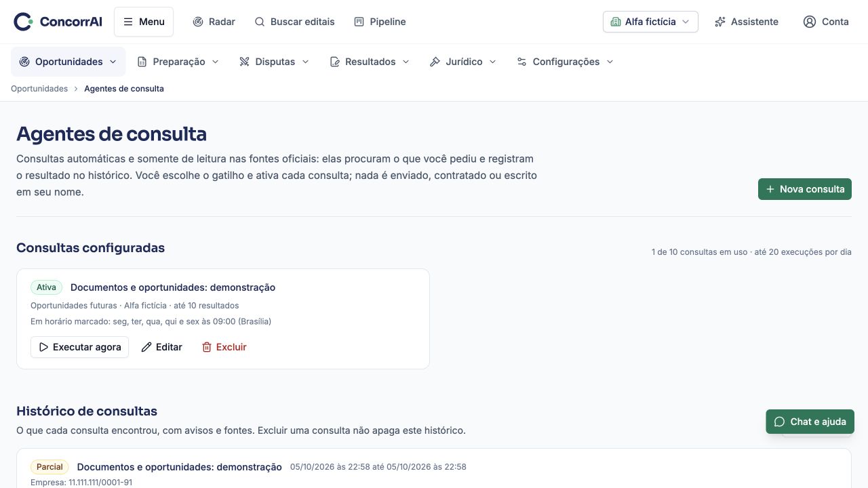The width and height of the screenshot is (868, 488).
Task: Expand the Preparação menu chevron
Action: point(216,62)
